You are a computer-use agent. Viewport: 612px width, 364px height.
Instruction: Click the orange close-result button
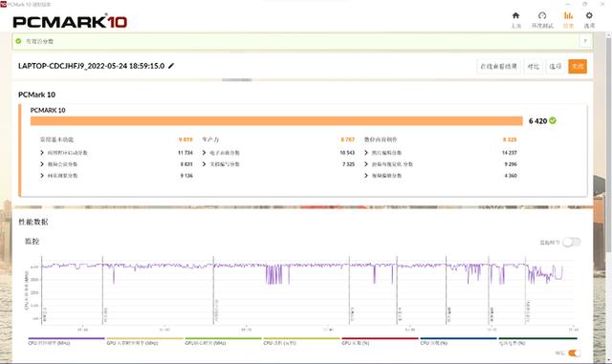578,66
